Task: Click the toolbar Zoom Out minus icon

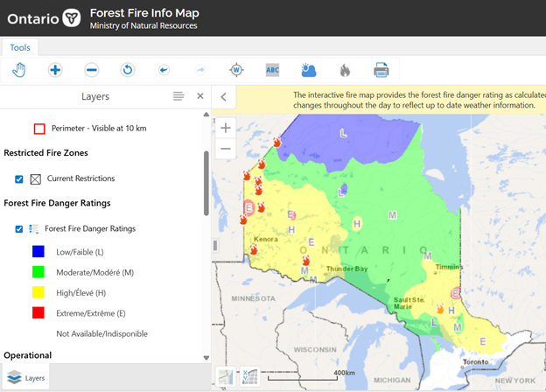Action: point(92,69)
